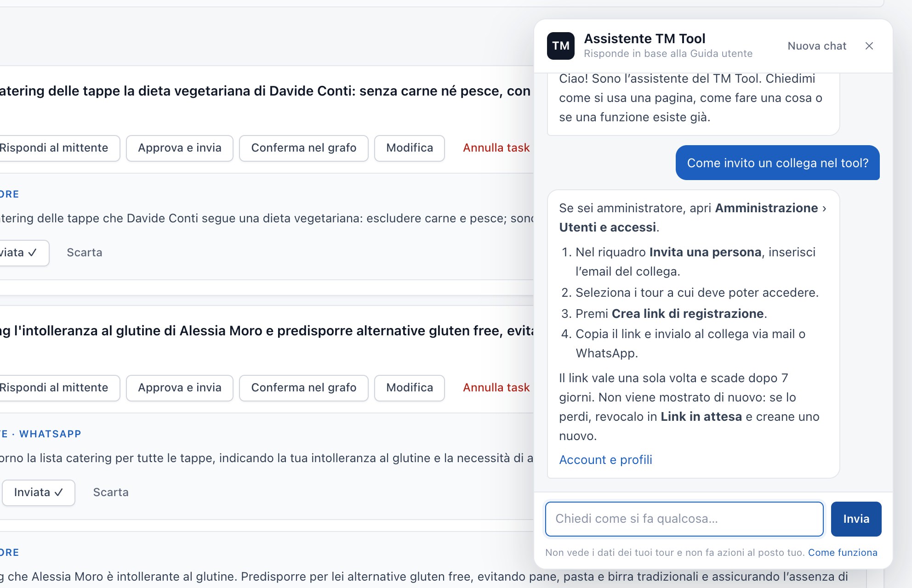Click 'Conferma nel grafo' on Davide Conti task

pos(304,148)
